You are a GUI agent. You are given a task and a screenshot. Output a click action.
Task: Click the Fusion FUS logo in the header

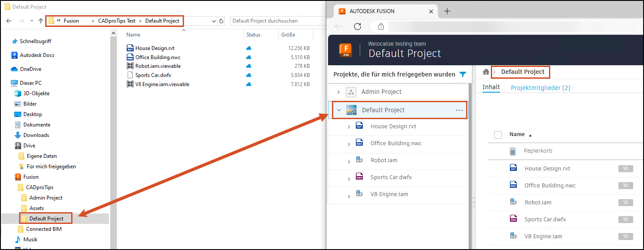tap(345, 50)
